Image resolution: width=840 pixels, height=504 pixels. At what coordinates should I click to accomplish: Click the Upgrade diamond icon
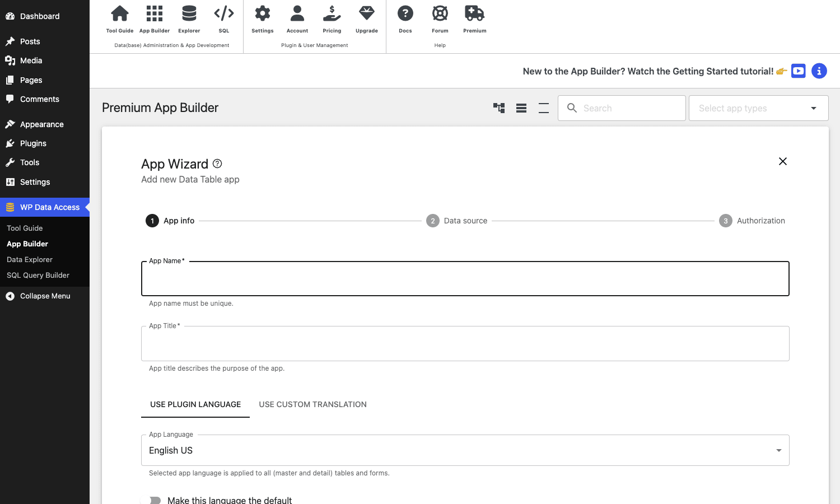pyautogui.click(x=367, y=13)
